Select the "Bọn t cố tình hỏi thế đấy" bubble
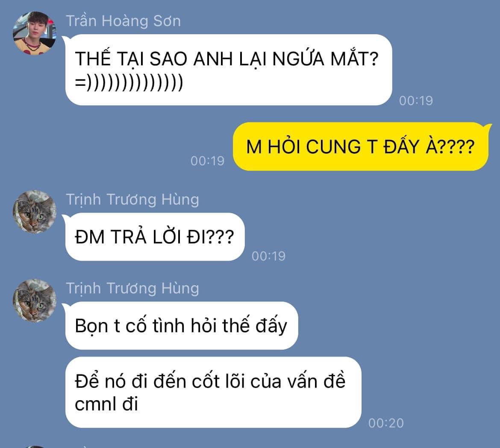 click(x=182, y=325)
